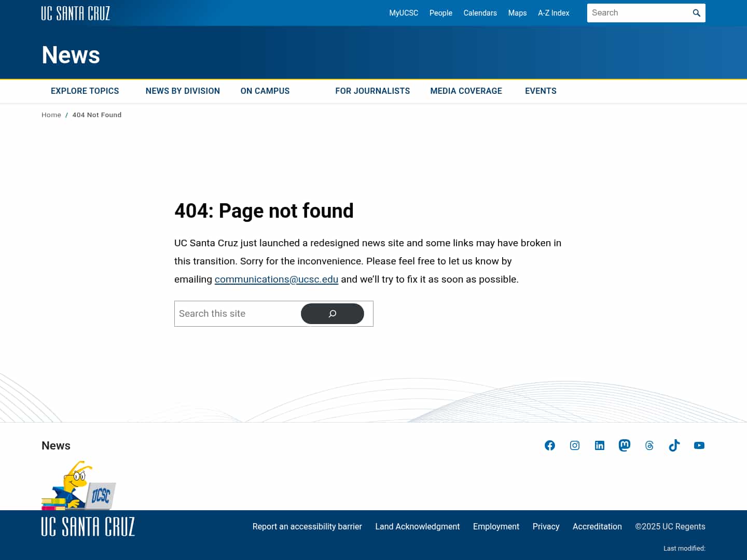The height and width of the screenshot is (560, 747).
Task: Open the TikTok social icon
Action: click(674, 445)
